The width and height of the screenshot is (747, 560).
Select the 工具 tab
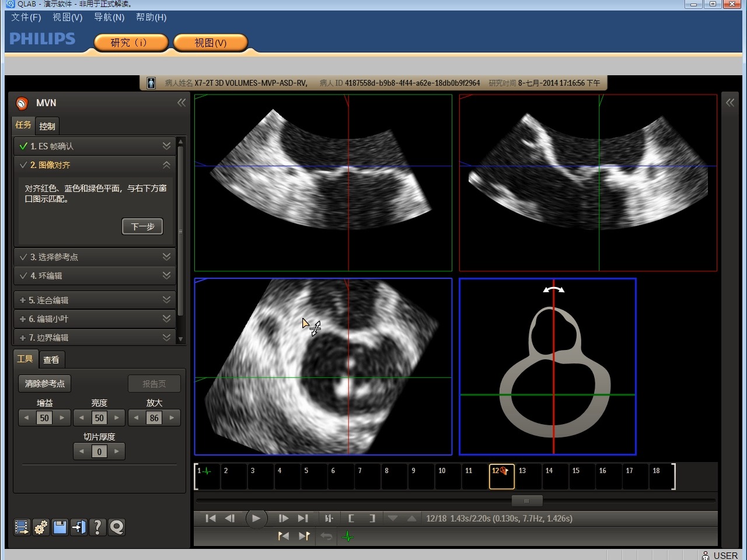point(25,359)
